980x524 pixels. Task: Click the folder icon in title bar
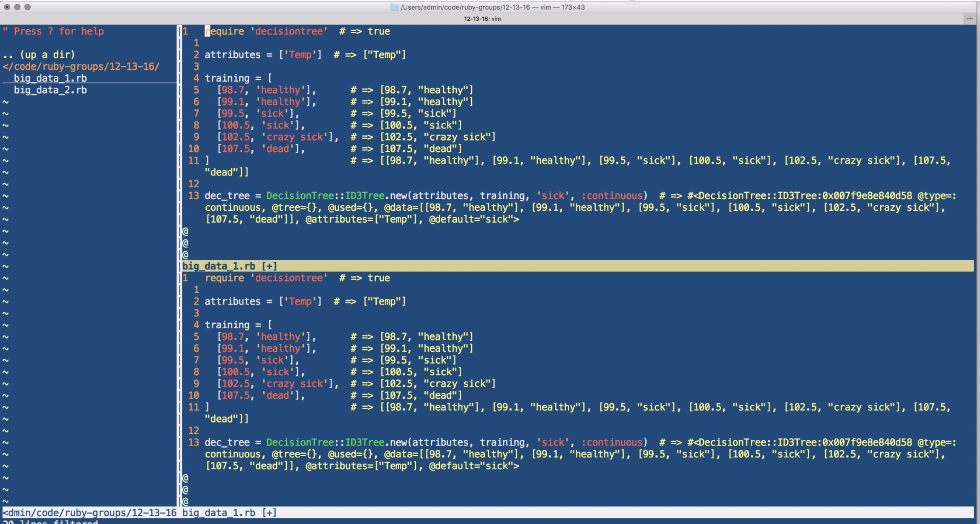(394, 7)
